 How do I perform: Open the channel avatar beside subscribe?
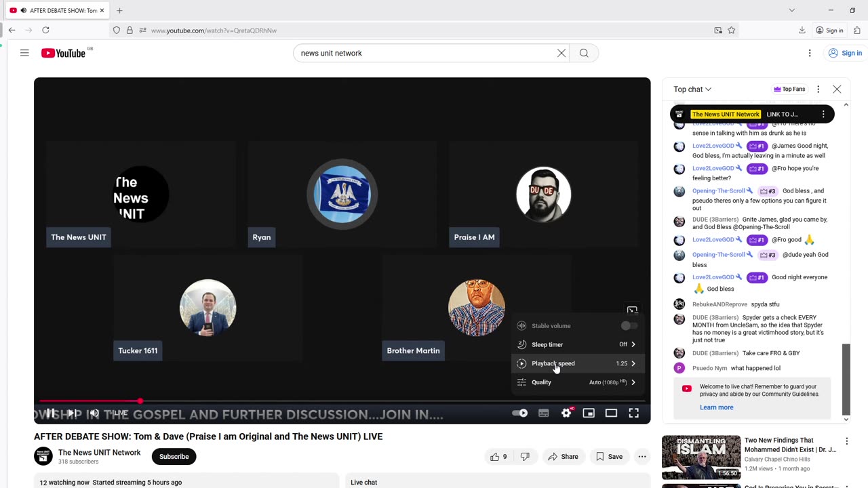(43, 456)
